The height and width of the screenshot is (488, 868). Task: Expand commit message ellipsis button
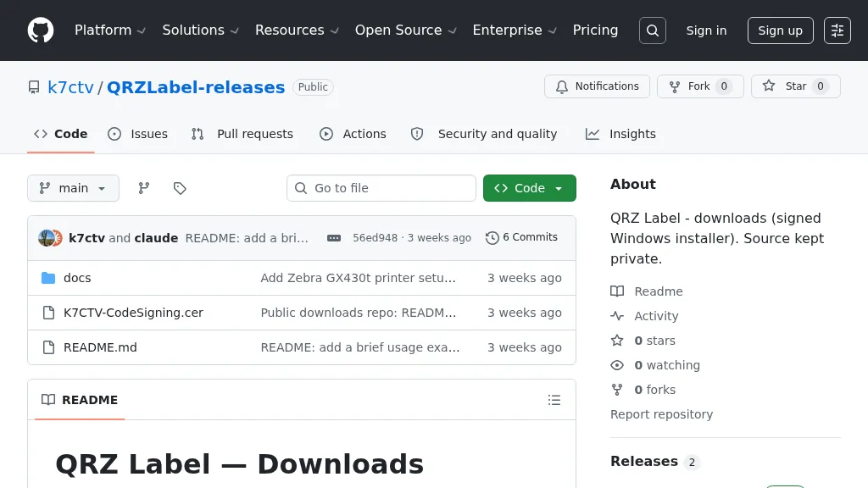[x=334, y=238]
